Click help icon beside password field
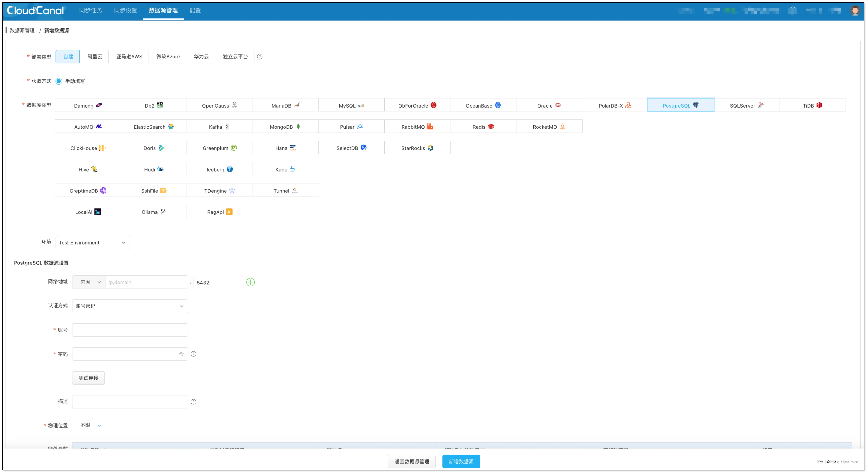This screenshot has width=868, height=474. pyautogui.click(x=193, y=354)
